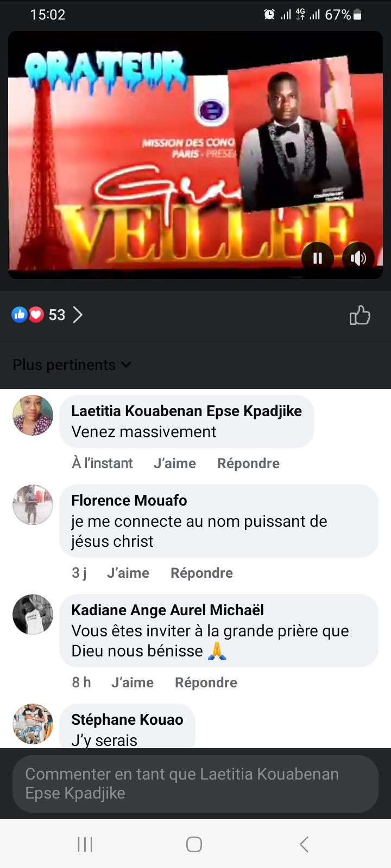
Task: Tap Stéphane Kouao's avatar
Action: [33, 724]
